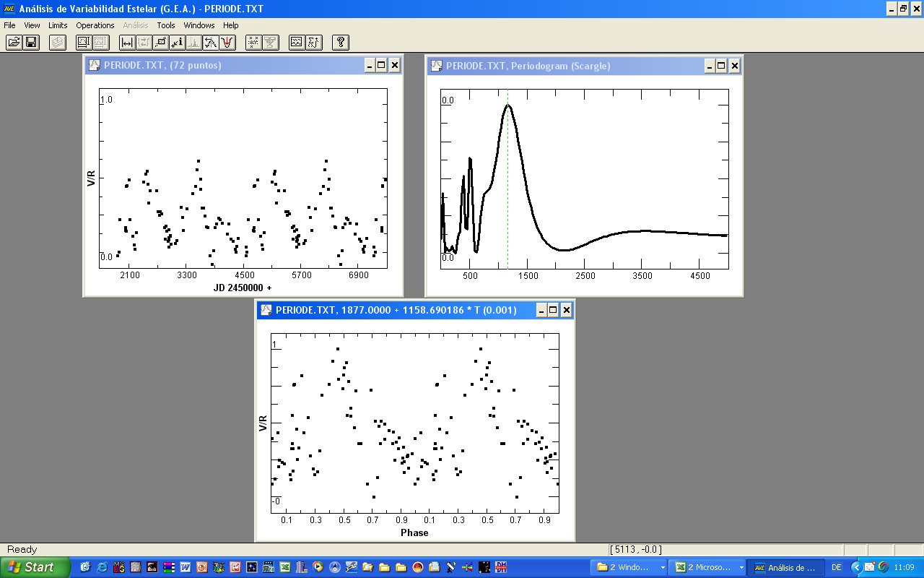
Task: Open the Limits menu
Action: tap(58, 25)
